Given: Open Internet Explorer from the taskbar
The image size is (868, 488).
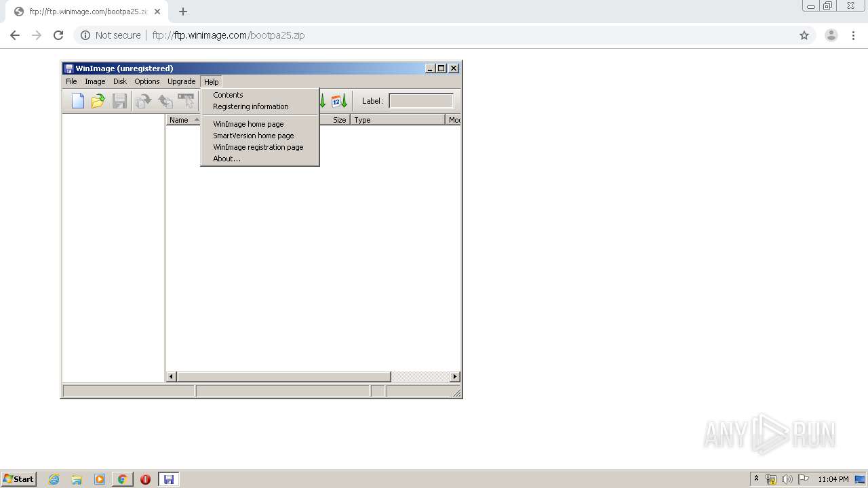Looking at the screenshot, I should click(x=54, y=479).
